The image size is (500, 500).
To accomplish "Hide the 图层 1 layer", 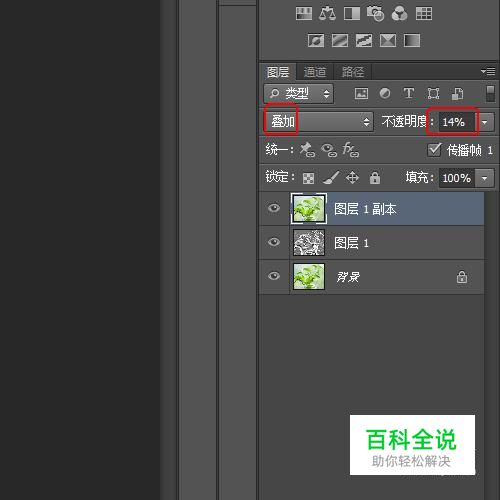I will 274,242.
